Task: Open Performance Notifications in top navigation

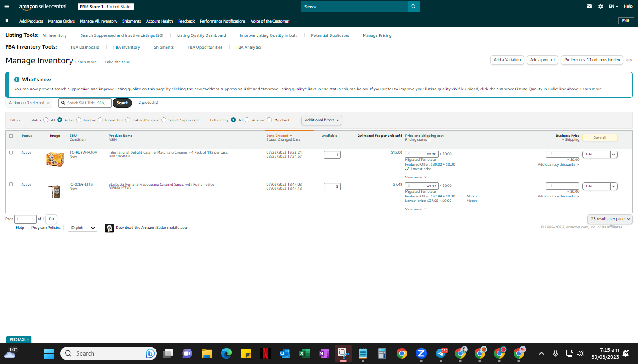Action: click(x=222, y=21)
